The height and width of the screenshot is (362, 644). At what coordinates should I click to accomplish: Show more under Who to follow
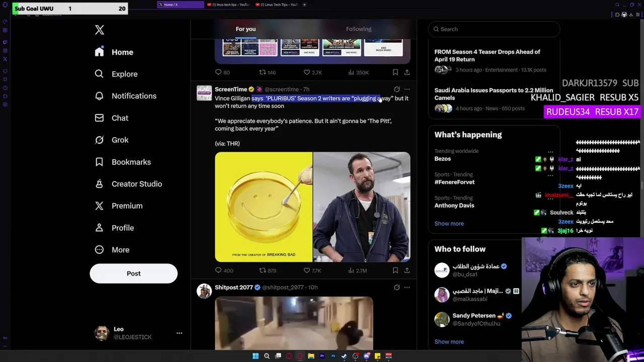point(449,342)
